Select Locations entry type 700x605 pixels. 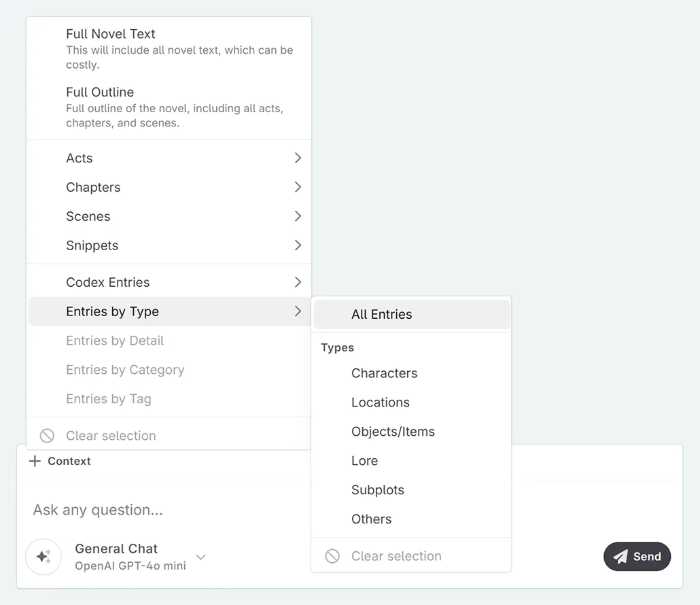381,402
